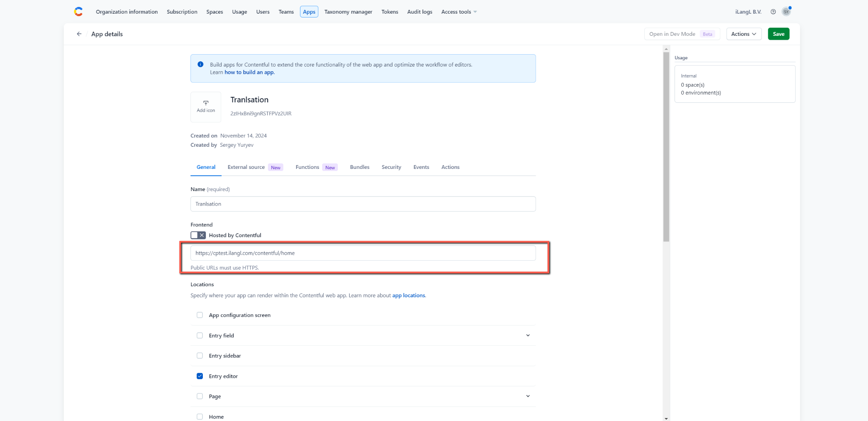Expand the Page row chevron
The height and width of the screenshot is (421, 868).
[x=528, y=396]
